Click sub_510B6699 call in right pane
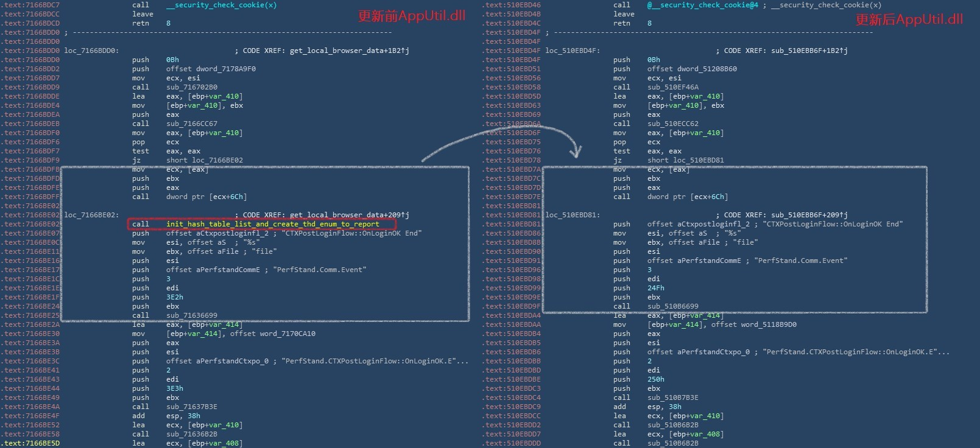Viewport: 980px width, 448px height. tap(672, 306)
